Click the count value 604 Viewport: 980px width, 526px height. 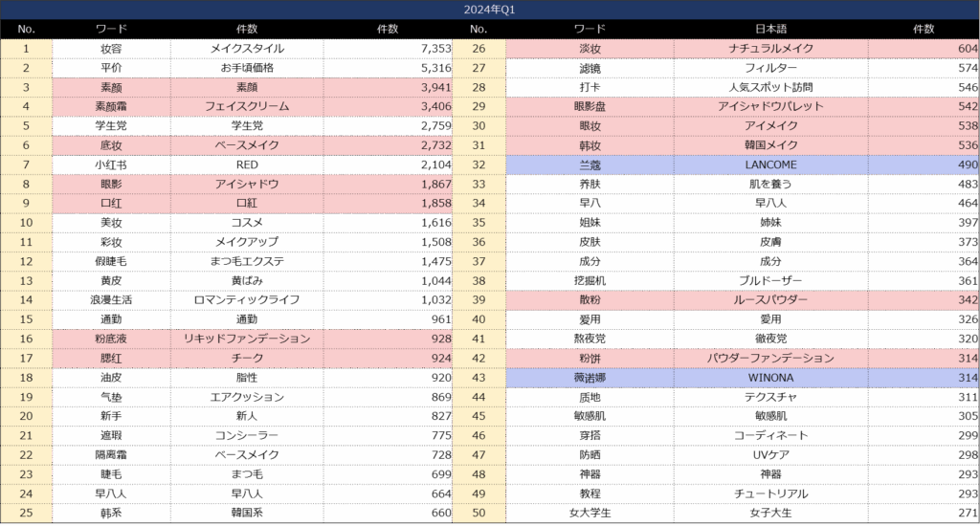[962, 49]
